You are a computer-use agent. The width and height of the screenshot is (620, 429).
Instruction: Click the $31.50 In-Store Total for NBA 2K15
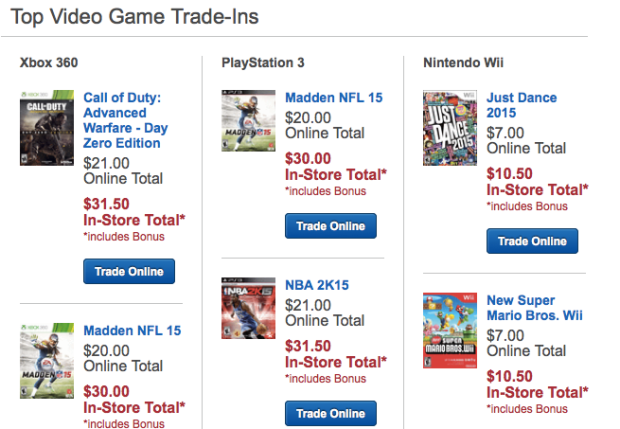336,354
